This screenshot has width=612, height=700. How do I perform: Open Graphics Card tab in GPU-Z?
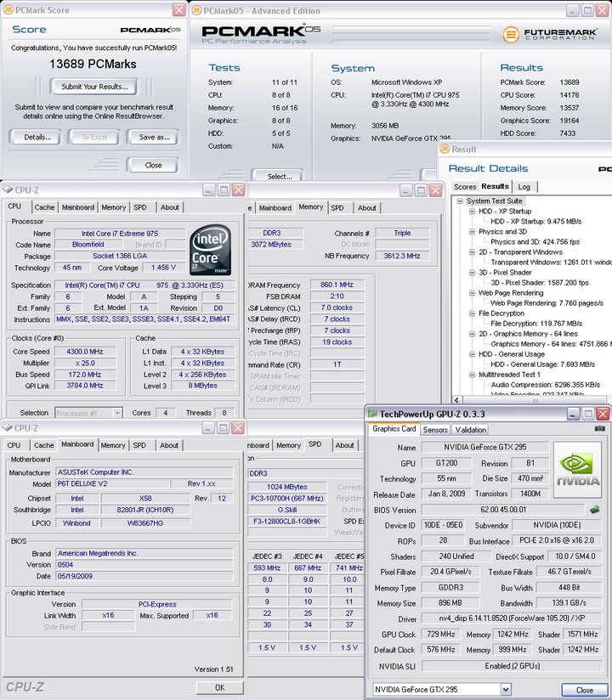[x=394, y=428]
